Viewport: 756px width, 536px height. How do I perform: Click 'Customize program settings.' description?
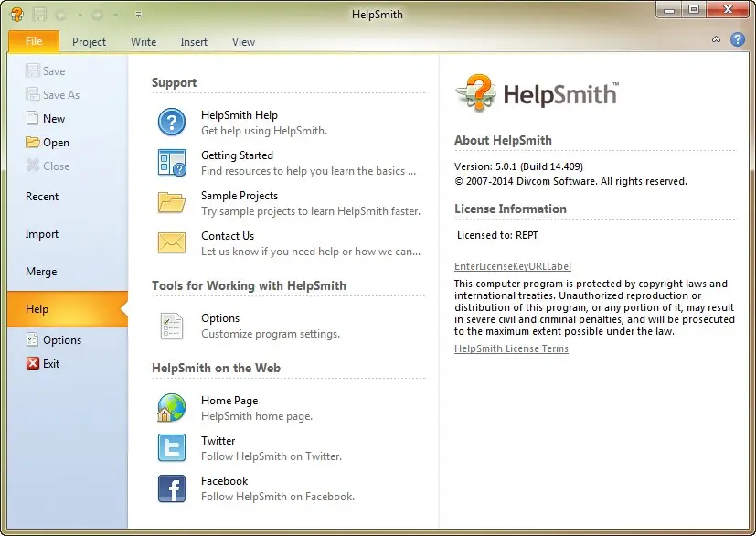coord(271,334)
